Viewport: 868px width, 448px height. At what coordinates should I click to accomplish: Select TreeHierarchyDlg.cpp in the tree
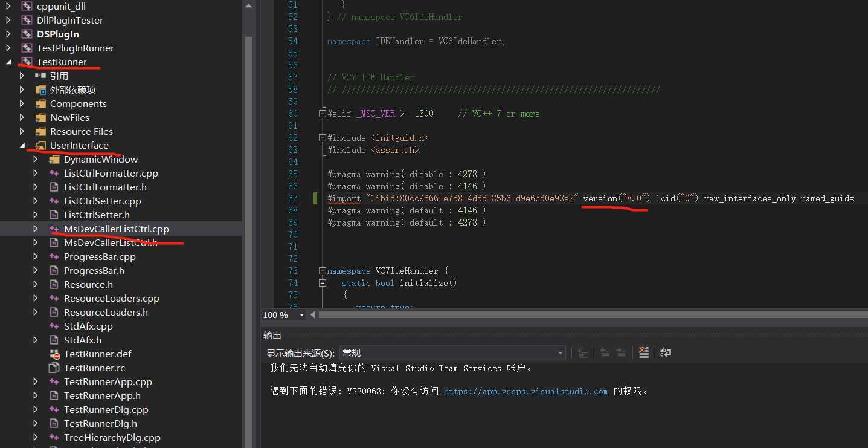tap(112, 437)
